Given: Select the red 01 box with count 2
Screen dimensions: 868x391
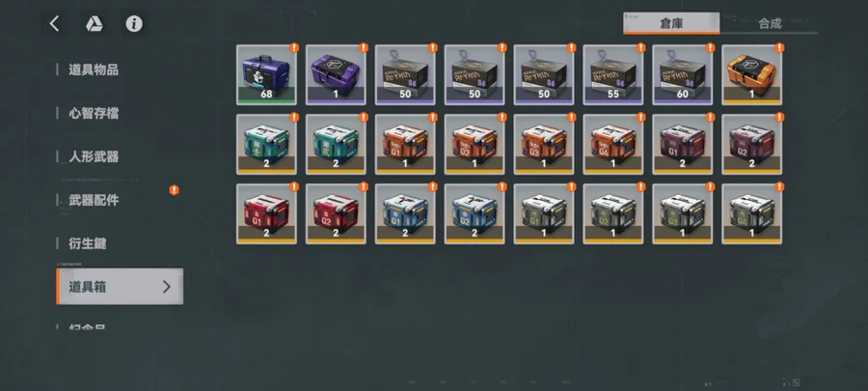Looking at the screenshot, I should coord(266,213).
